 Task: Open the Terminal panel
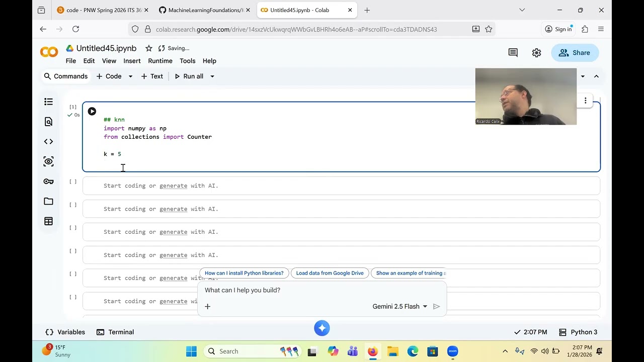[x=115, y=332]
